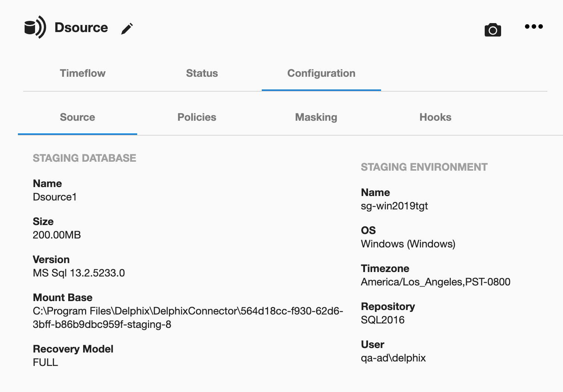
Task: Select the Source sub-tab
Action: pyautogui.click(x=77, y=117)
